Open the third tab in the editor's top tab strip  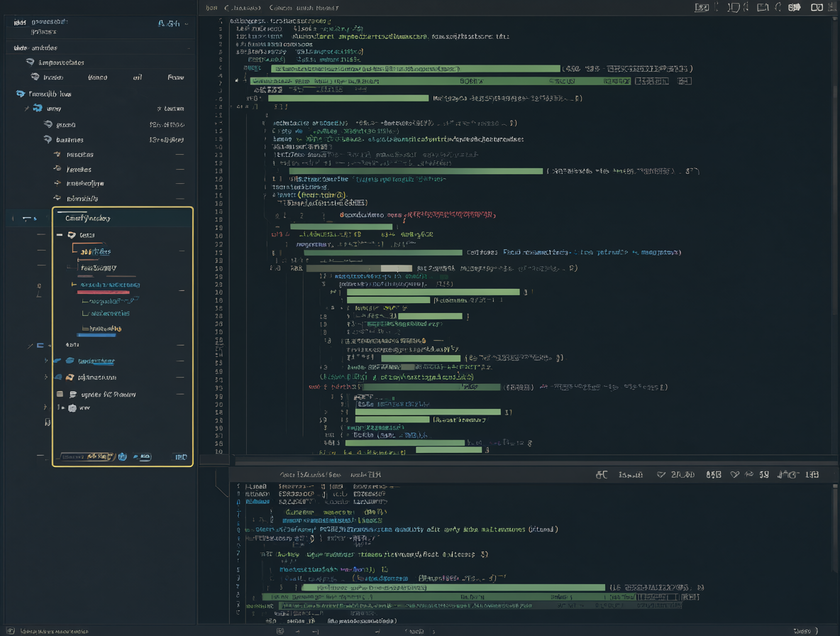pyautogui.click(x=304, y=8)
